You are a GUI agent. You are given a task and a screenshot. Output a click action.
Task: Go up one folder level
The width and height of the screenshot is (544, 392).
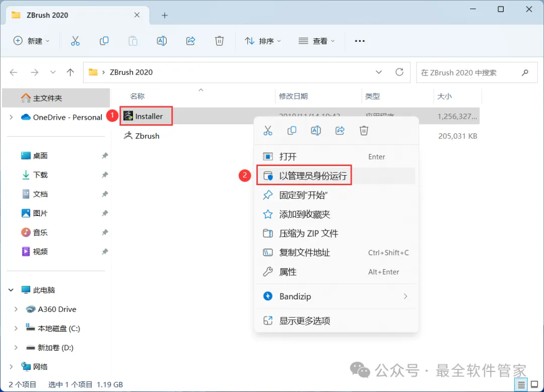(x=71, y=72)
